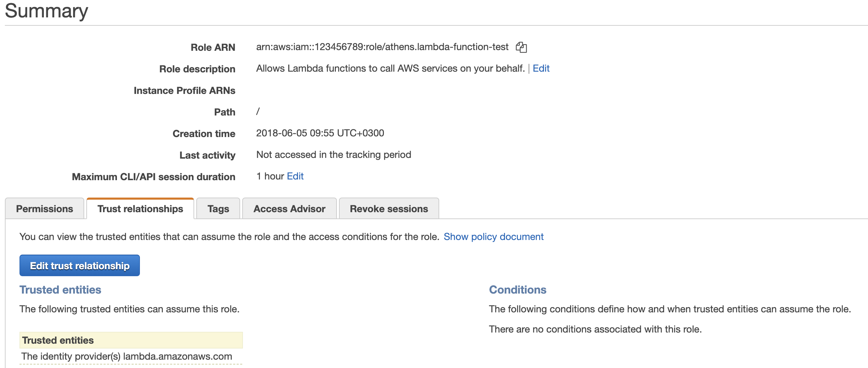Screen dimensions: 868x368
Task: Click the lambda.amazonaws.com identity provider row
Action: tap(131, 357)
